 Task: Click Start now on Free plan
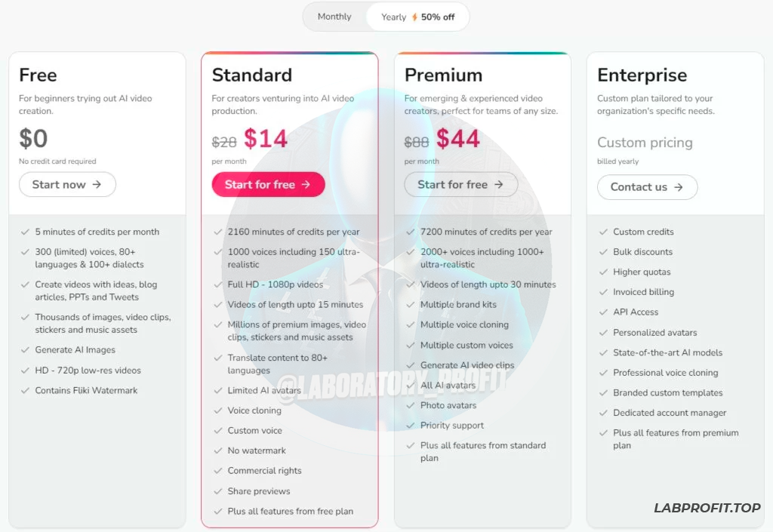tap(67, 185)
